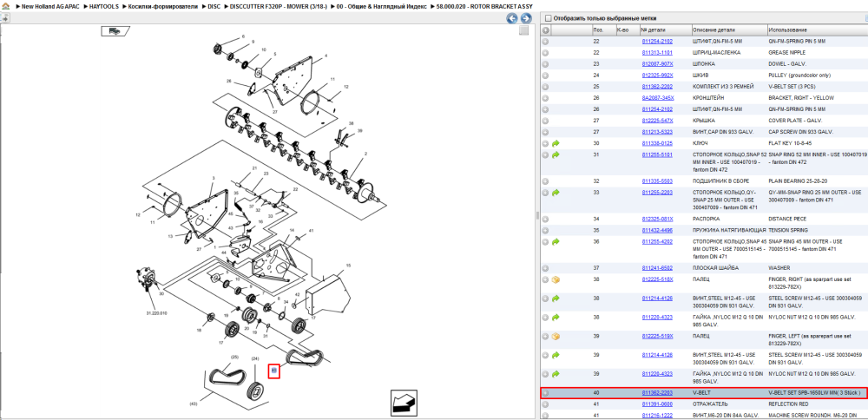Select 'PLAIN BEARING 25-28-20' usage text
868x420 pixels.
[798, 181]
